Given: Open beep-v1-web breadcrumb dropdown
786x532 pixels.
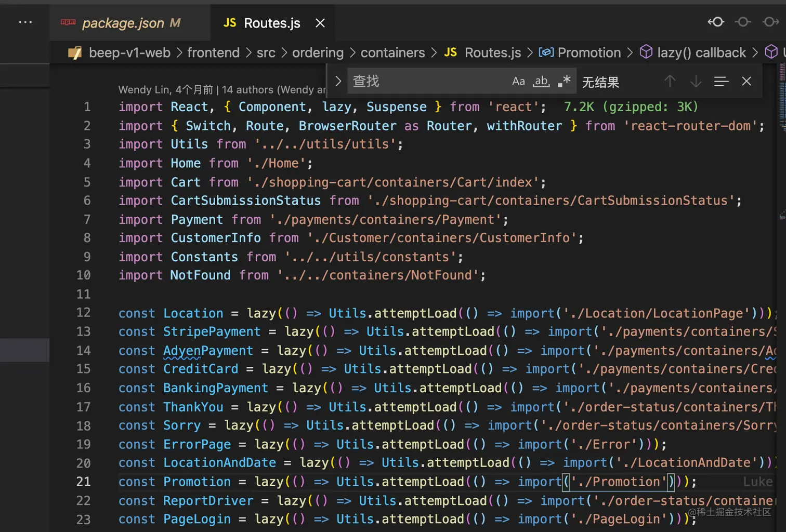Looking at the screenshot, I should (x=129, y=52).
